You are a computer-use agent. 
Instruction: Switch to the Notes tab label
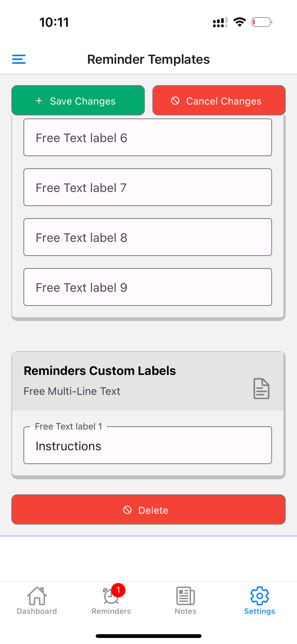(x=185, y=611)
